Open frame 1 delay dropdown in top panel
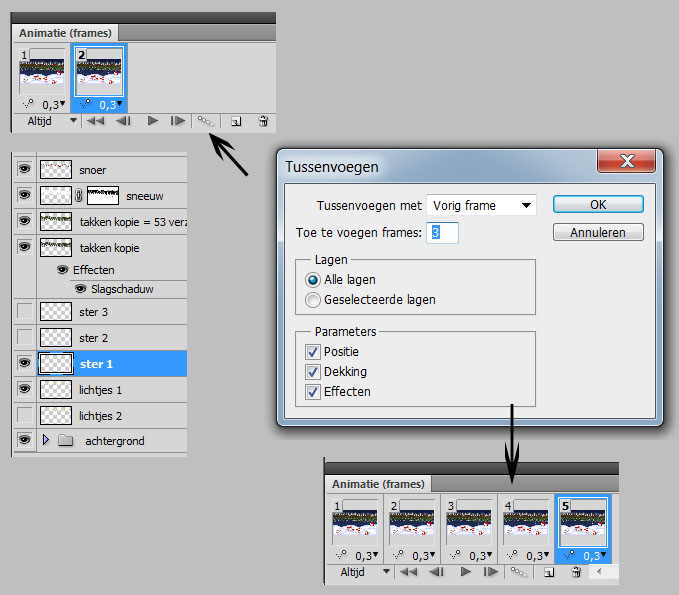Viewport: 679px width, 595px height. pos(63,103)
